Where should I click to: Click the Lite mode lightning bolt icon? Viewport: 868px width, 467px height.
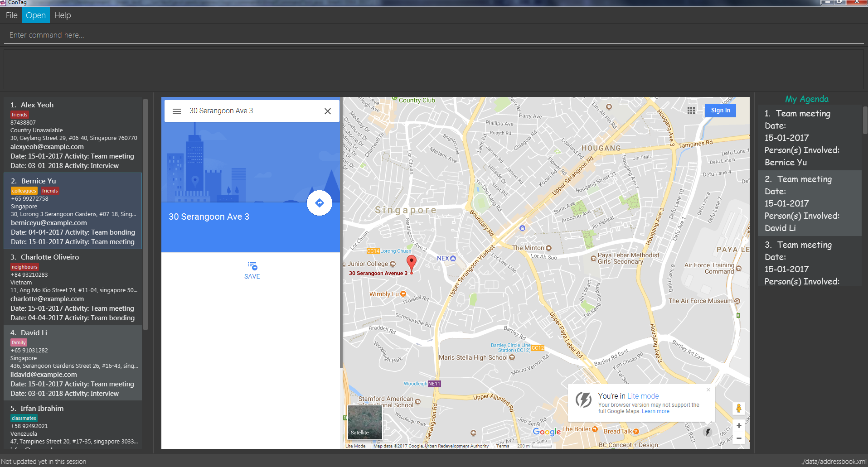tap(708, 432)
